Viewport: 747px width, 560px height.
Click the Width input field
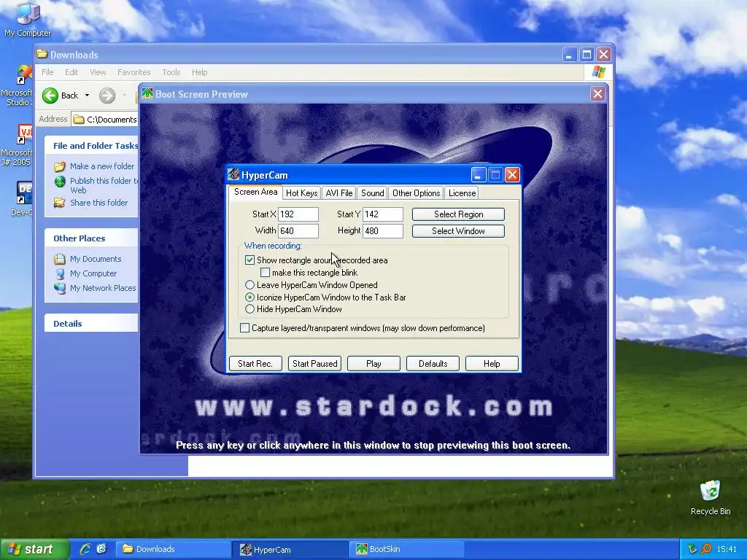click(298, 231)
